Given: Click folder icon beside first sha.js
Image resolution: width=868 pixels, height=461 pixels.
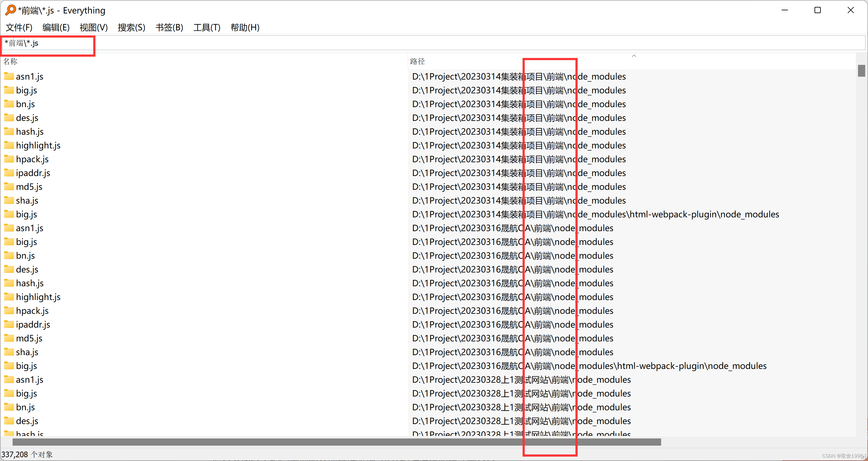Looking at the screenshot, I should tap(9, 201).
